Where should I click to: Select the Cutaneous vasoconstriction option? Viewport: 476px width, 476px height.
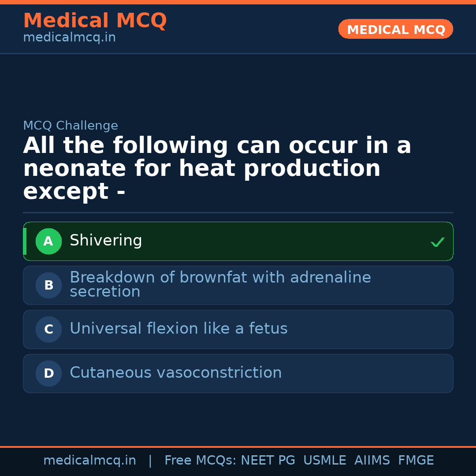pos(175,373)
